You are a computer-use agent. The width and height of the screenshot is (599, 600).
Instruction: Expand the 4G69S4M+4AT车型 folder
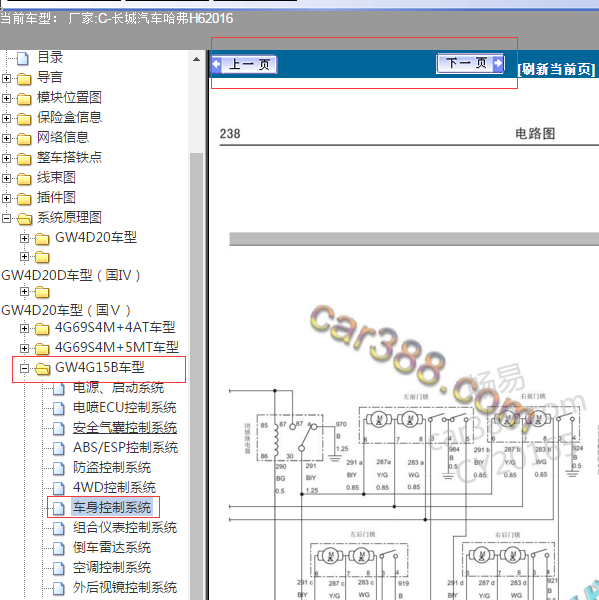point(24,328)
